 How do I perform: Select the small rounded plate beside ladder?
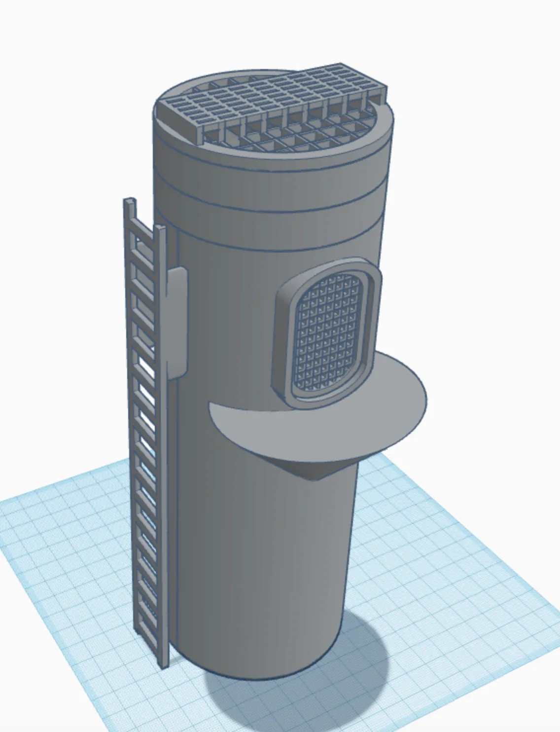click(177, 322)
